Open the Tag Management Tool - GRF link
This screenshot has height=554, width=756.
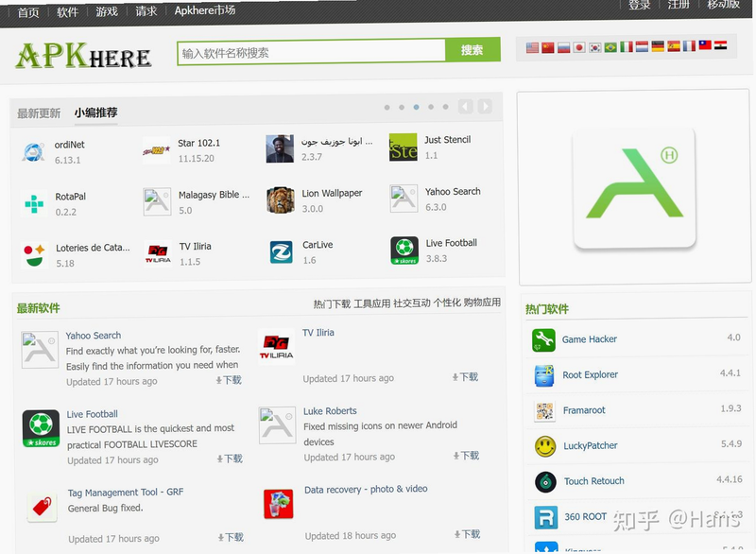[x=126, y=493]
